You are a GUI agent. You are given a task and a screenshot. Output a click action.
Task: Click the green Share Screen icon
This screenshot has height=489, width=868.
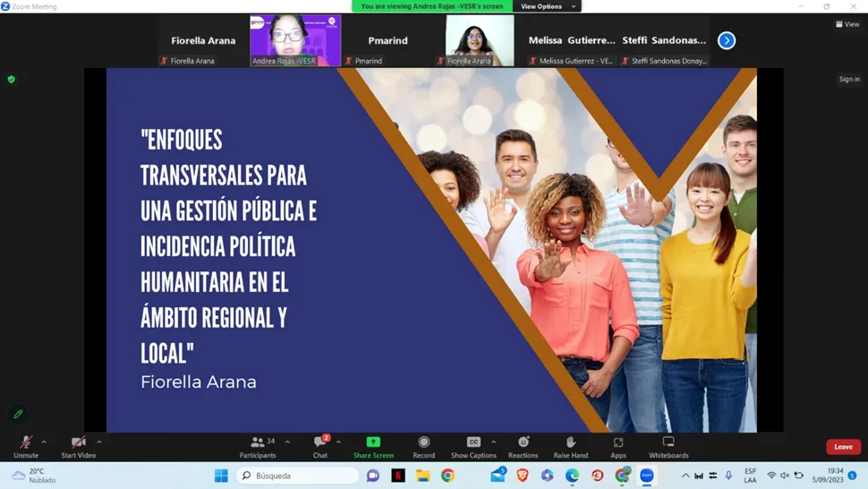point(373,442)
